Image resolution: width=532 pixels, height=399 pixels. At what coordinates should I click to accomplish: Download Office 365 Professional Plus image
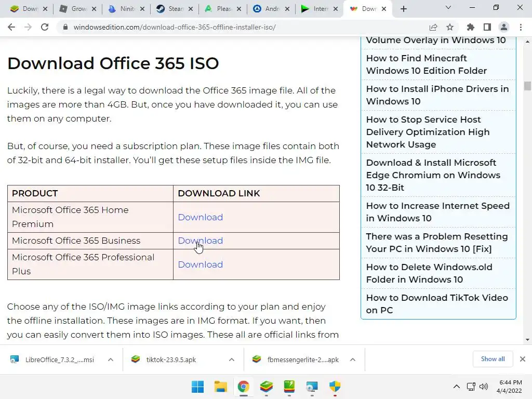[200, 264]
